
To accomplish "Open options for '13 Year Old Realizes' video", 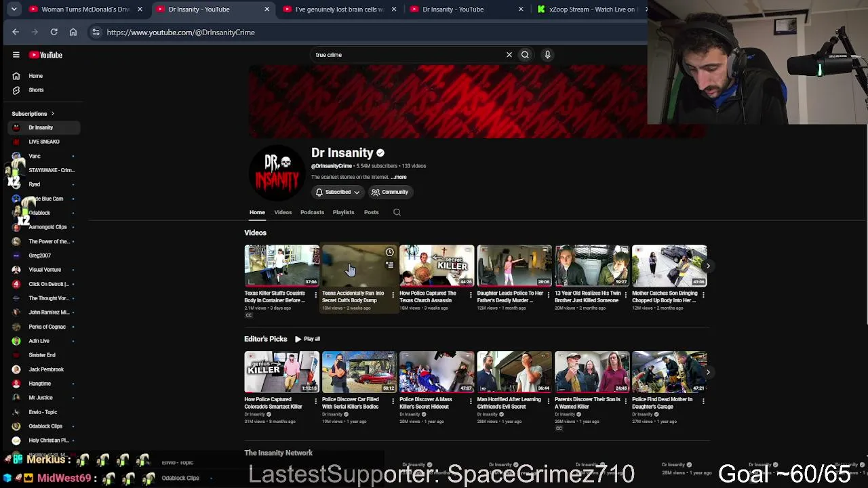I will pos(625,295).
